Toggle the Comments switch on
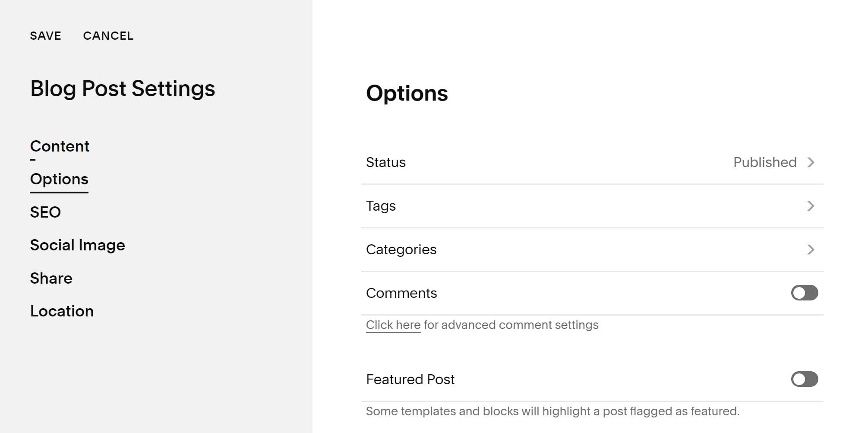The width and height of the screenshot is (868, 433). (805, 293)
